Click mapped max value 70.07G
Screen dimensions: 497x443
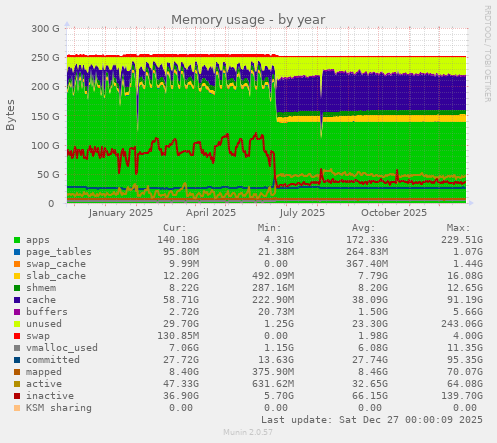pyautogui.click(x=465, y=372)
